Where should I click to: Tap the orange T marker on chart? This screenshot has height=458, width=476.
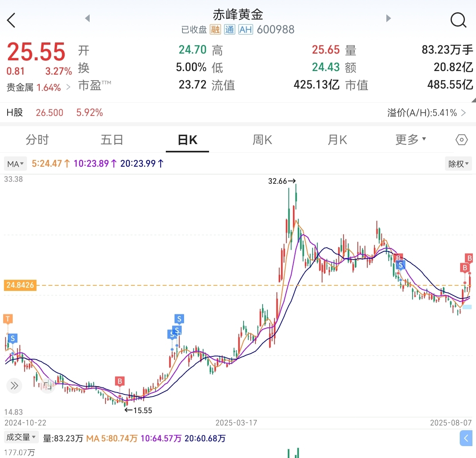pos(8,319)
